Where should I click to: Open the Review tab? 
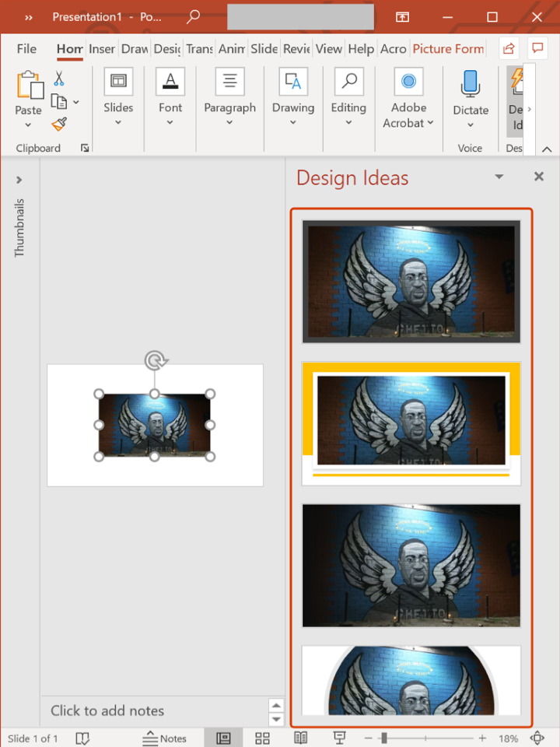tap(296, 48)
